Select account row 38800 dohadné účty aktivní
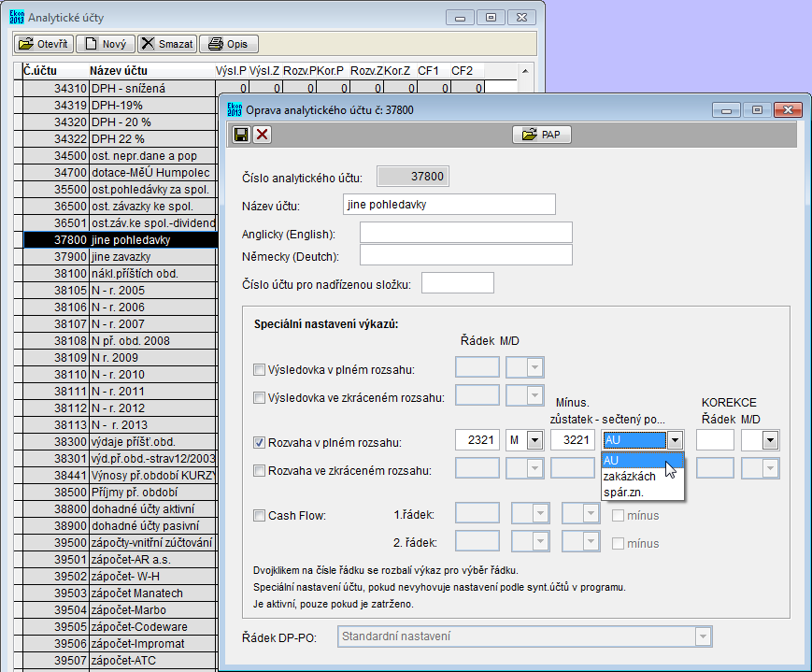812x672 pixels. point(119,508)
